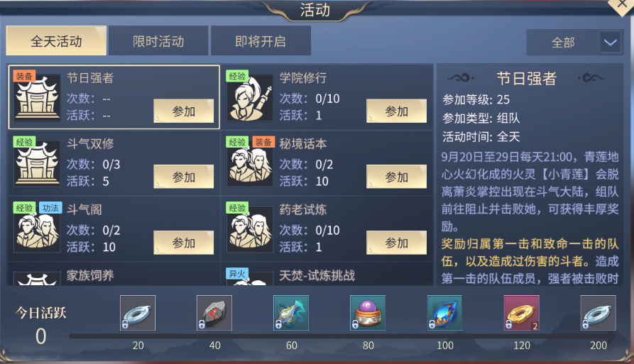The width and height of the screenshot is (634, 364).
Task: Select the blue gem reward at 100
Action: coord(444,313)
